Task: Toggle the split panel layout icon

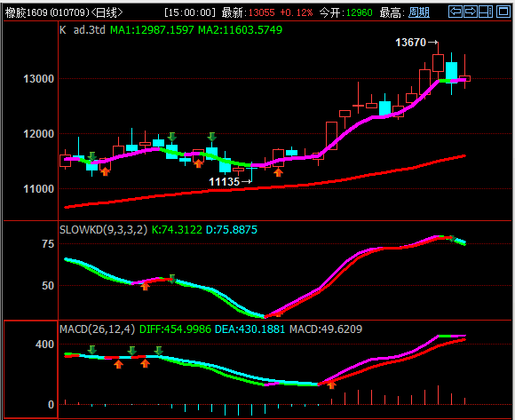Action: click(x=486, y=12)
